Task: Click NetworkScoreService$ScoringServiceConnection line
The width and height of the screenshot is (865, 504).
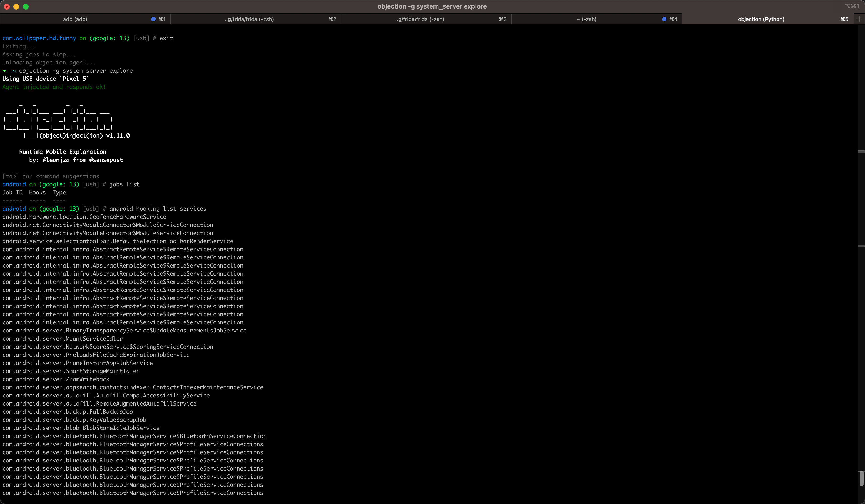Action: [x=108, y=347]
